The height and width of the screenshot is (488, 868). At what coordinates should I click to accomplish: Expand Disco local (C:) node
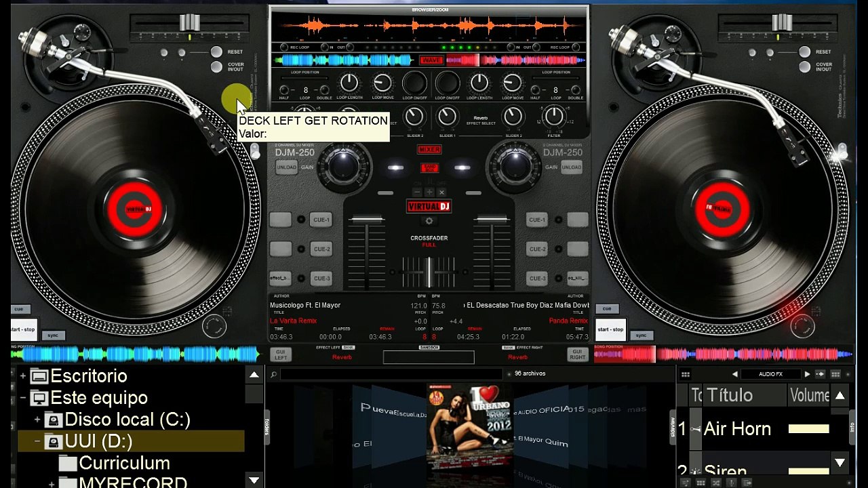point(37,420)
